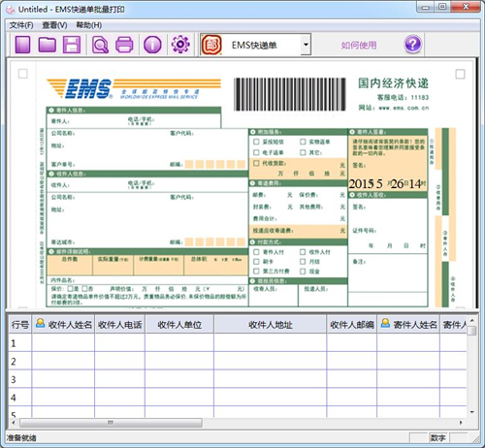Click the 国内经济快递 heading
This screenshot has width=485, height=448.
click(393, 83)
